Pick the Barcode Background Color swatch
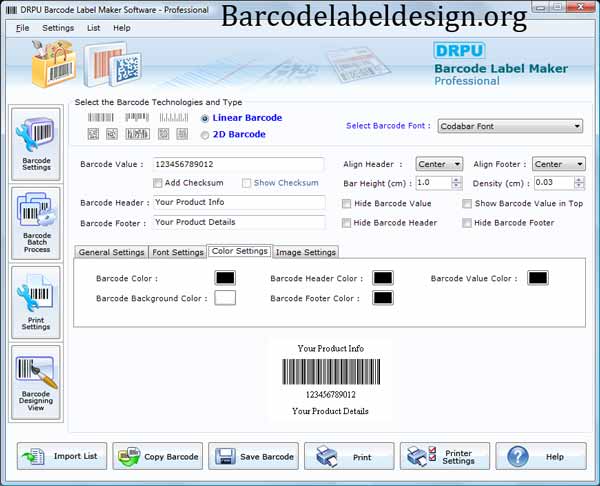 point(225,298)
